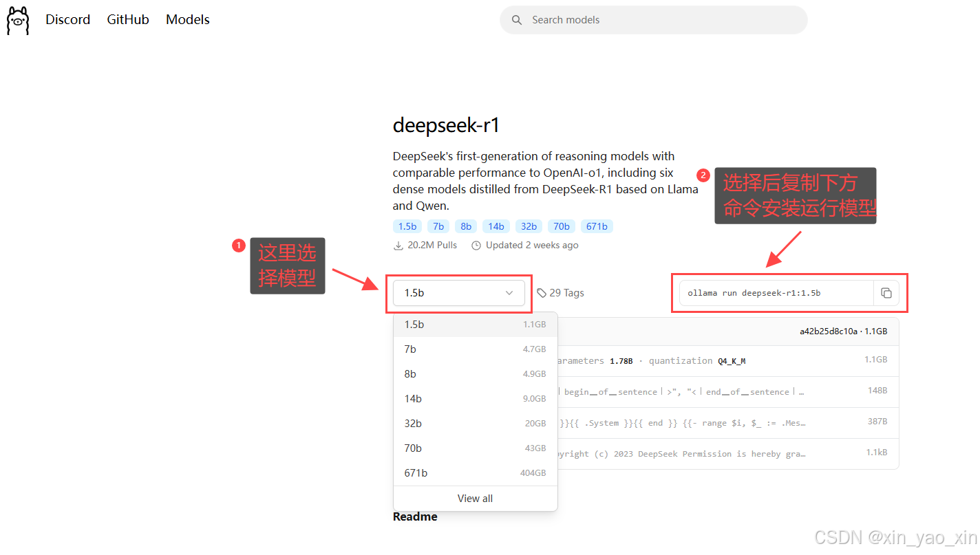Image resolution: width=980 pixels, height=555 pixels.
Task: Click the Updated 2 weeks ago text
Action: point(532,246)
